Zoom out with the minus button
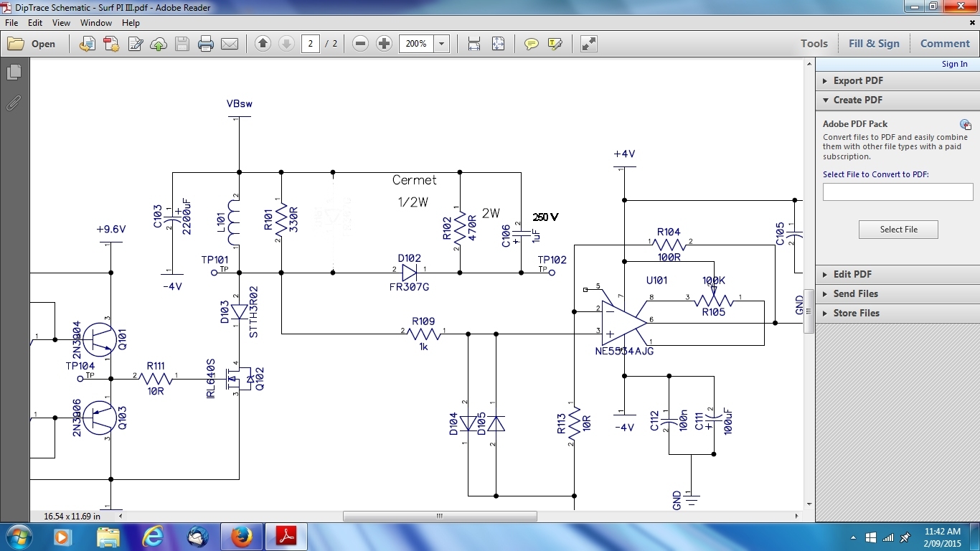Screen dimensions: 980x551 click(x=361, y=44)
